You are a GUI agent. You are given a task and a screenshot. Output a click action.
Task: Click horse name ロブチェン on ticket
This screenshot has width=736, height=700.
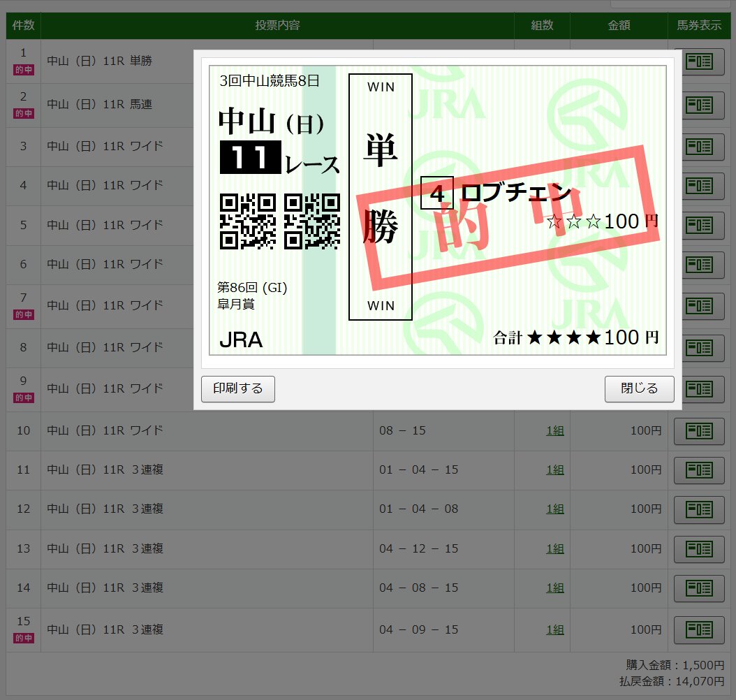[516, 193]
